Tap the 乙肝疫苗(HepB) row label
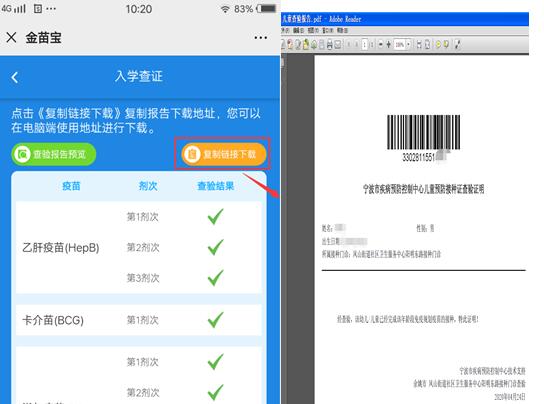This screenshot has width=544, height=404. pyautogui.click(x=61, y=247)
